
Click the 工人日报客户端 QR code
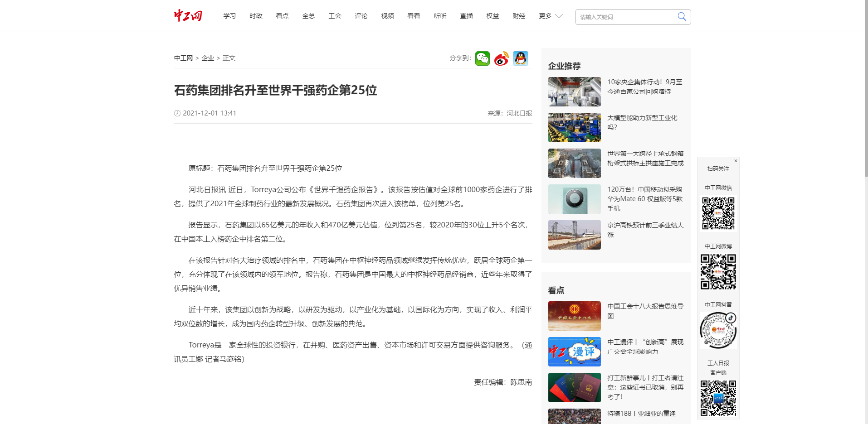(x=718, y=398)
